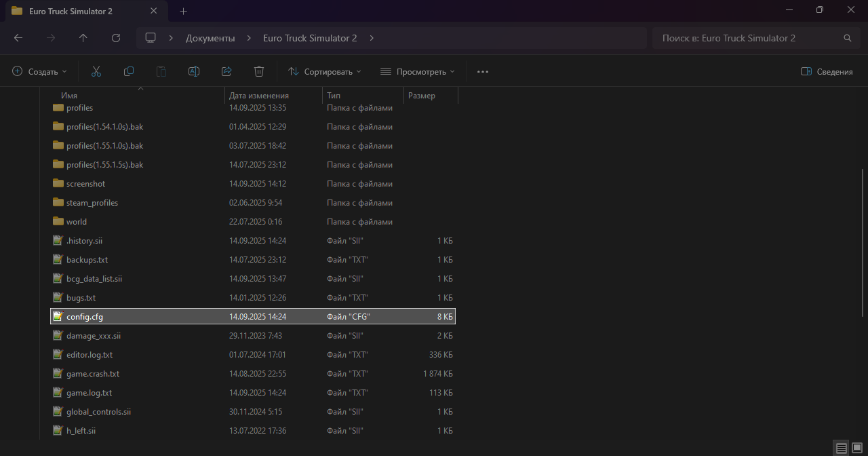Click the Delete trash can icon
Screen dimensions: 868x456
click(259, 71)
